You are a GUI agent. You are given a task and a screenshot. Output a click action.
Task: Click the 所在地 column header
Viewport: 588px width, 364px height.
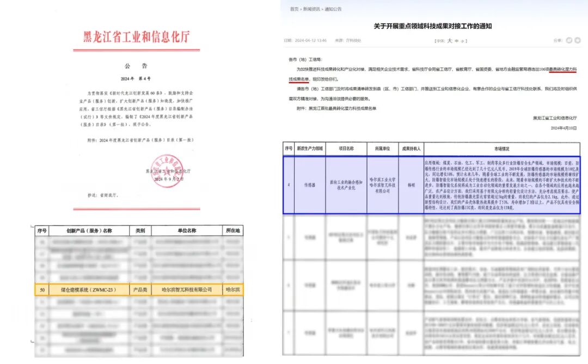click(x=232, y=231)
